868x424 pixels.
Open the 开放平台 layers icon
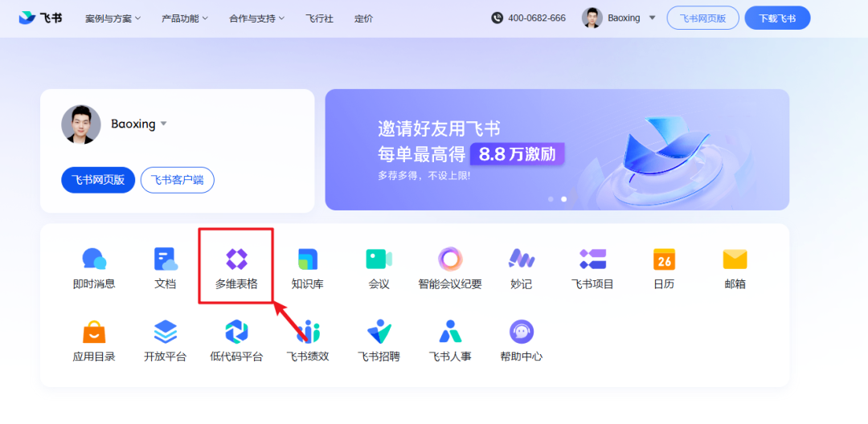165,331
